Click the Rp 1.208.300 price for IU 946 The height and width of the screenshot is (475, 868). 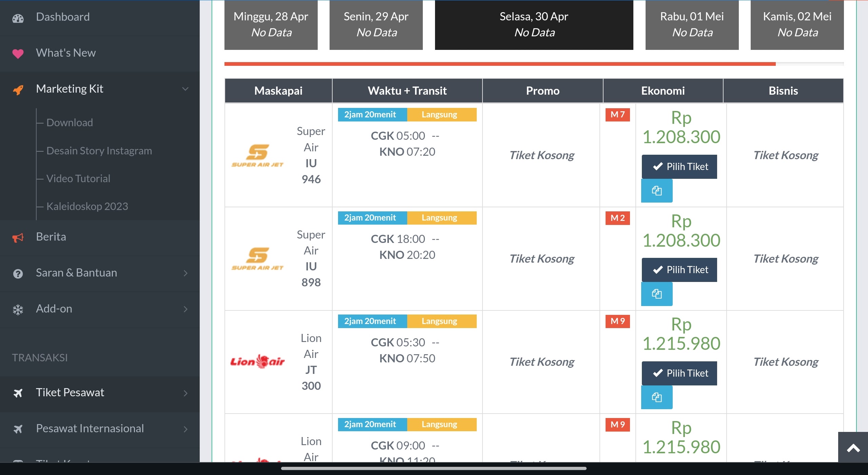681,128
